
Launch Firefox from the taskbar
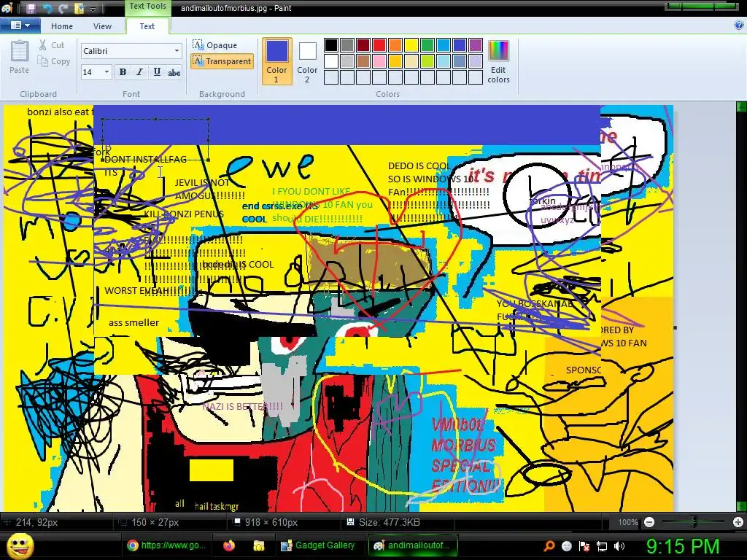tap(229, 545)
